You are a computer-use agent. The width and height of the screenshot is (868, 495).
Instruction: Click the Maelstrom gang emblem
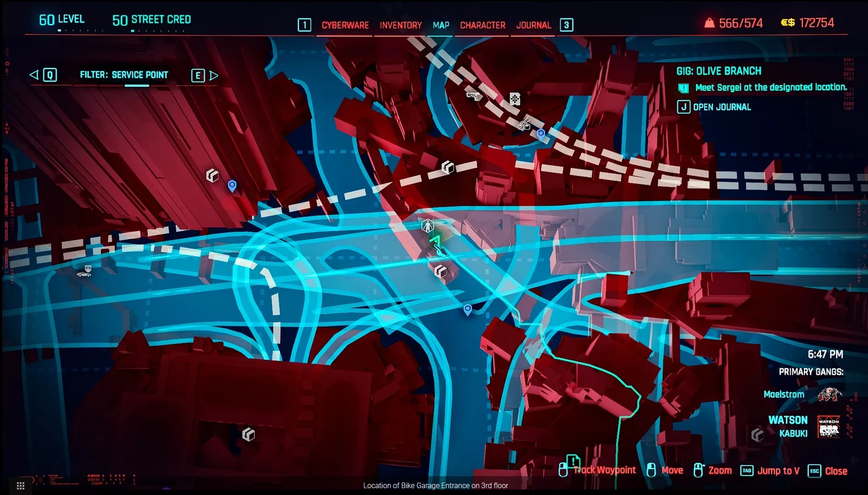pos(830,394)
